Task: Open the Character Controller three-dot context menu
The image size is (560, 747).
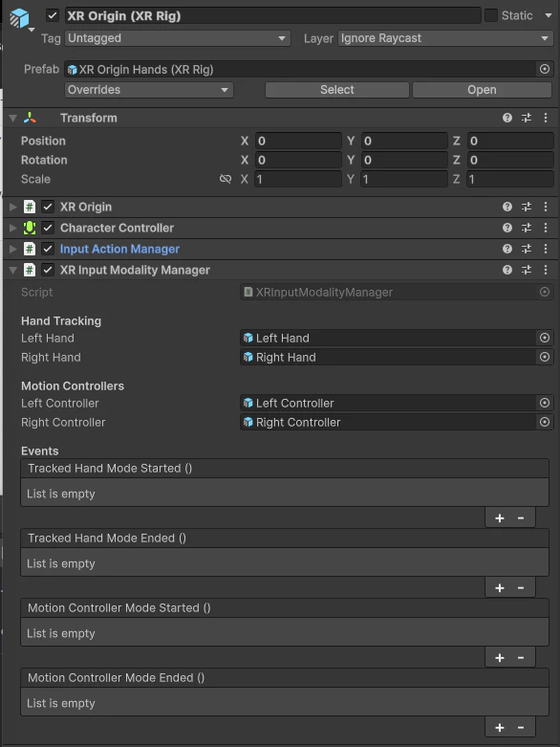Action: click(x=546, y=228)
